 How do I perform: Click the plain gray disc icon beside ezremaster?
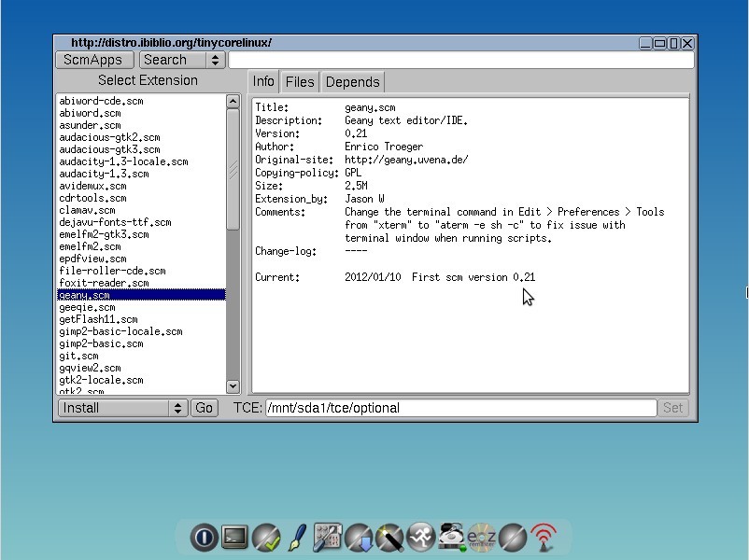tap(513, 537)
